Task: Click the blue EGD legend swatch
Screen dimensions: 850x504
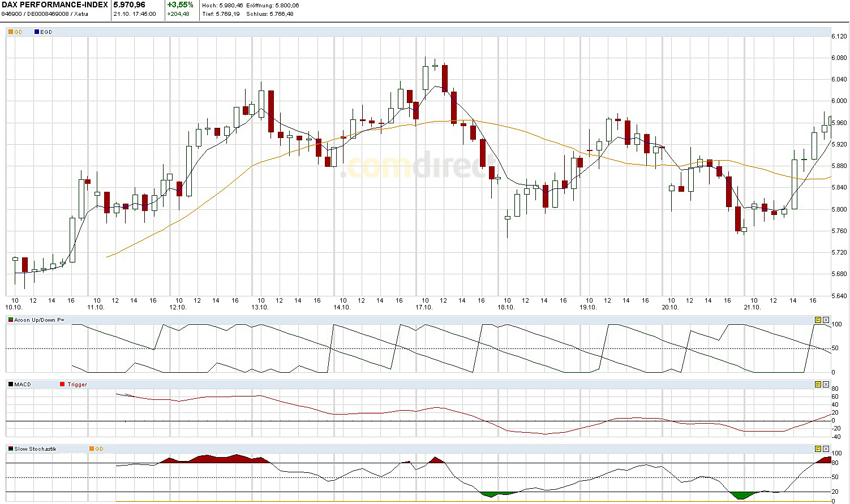Action: (x=37, y=32)
